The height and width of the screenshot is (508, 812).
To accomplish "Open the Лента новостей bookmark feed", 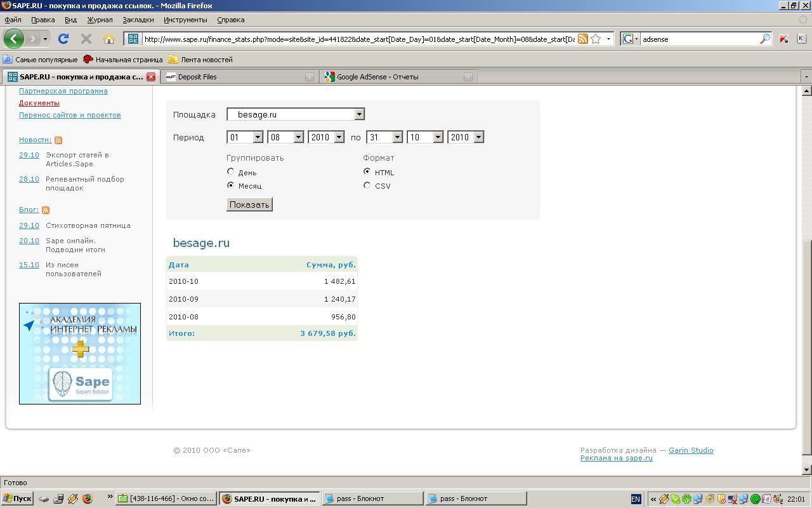I will click(x=200, y=60).
